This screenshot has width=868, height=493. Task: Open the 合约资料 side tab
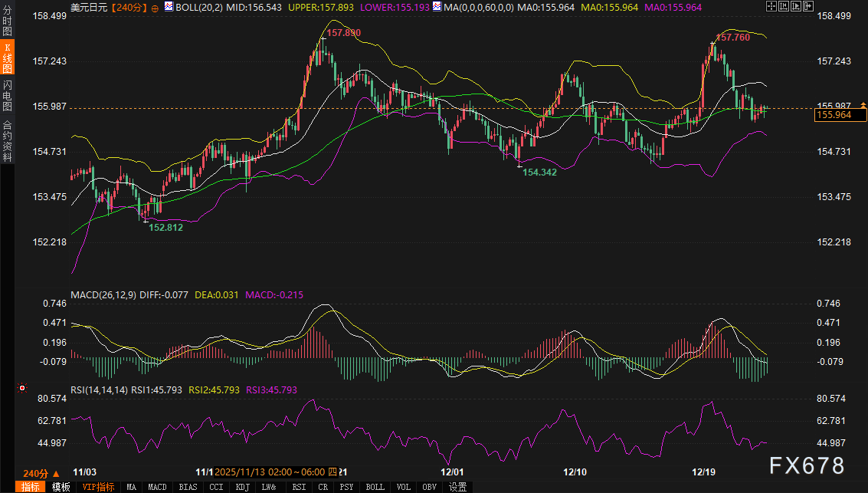point(7,140)
